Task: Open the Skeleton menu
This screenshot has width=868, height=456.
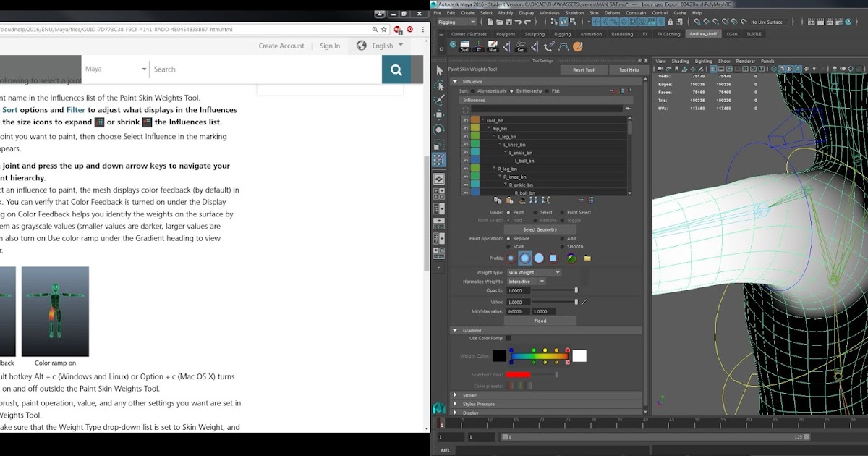Action: tap(574, 13)
